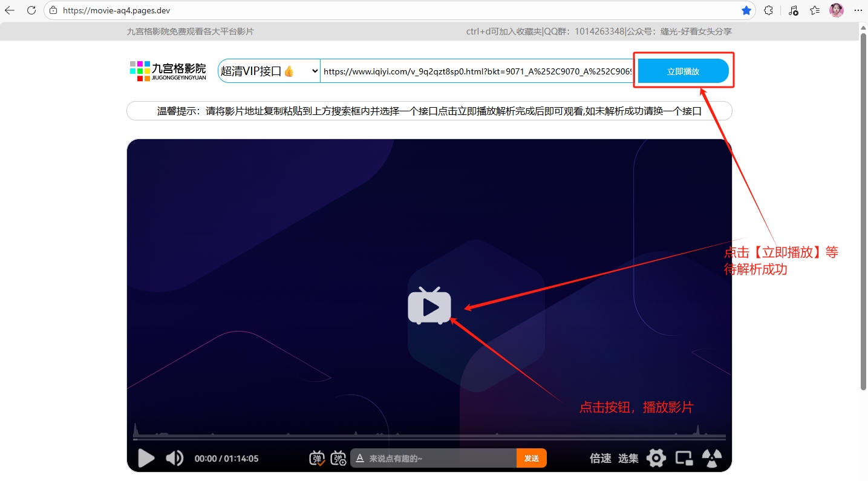Click the 九宫格影院 logo

(168, 71)
